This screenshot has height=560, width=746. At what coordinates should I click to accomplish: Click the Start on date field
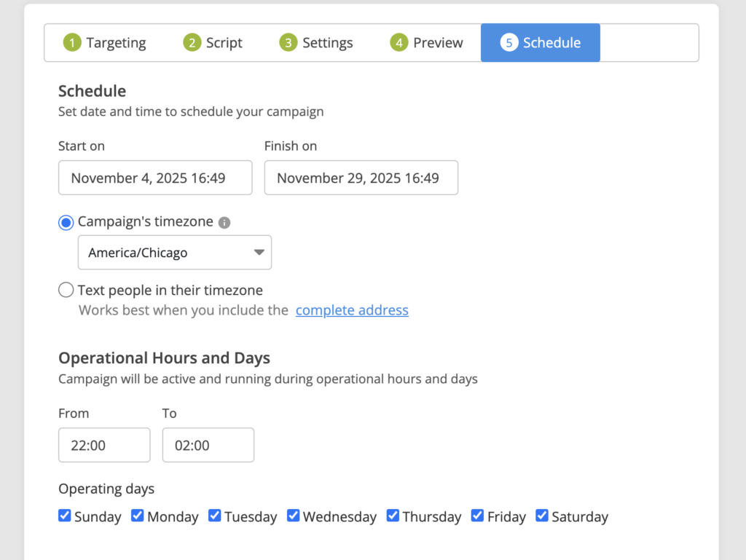[x=154, y=177]
